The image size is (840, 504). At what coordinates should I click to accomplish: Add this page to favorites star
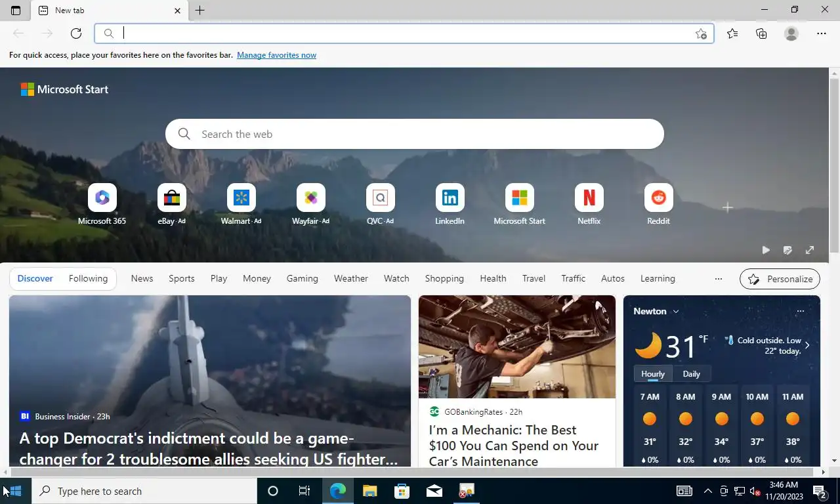[x=701, y=33]
